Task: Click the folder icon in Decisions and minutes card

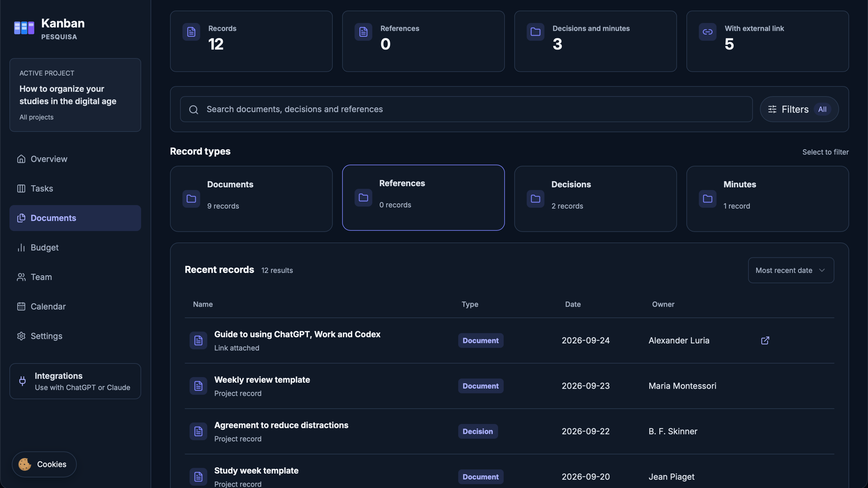Action: 535,32
